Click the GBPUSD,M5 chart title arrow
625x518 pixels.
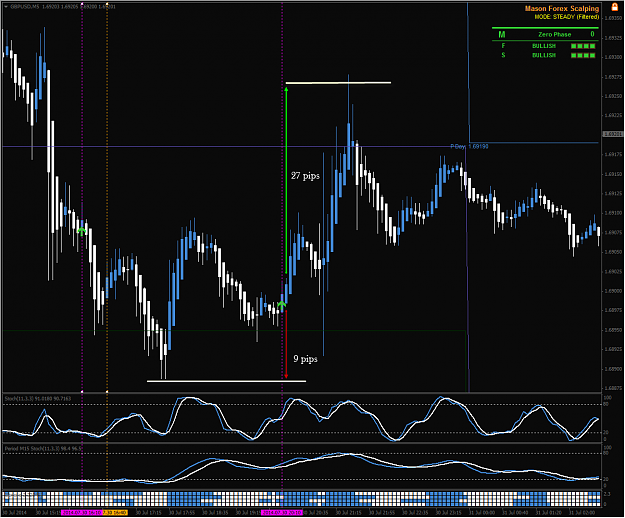coord(7,6)
